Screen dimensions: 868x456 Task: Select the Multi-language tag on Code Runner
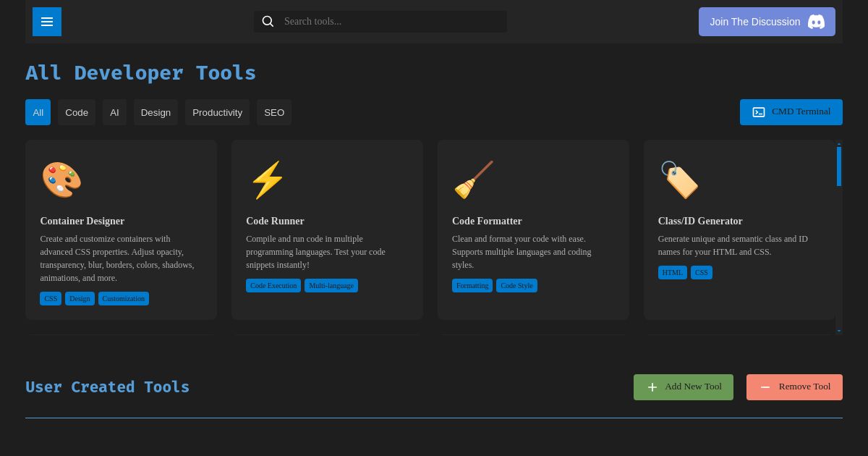tap(331, 285)
